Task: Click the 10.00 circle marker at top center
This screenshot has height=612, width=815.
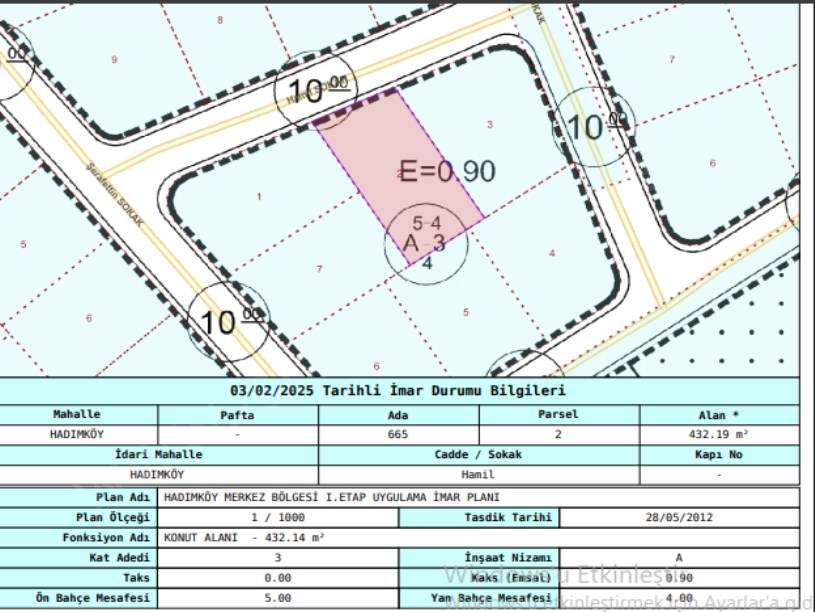Action: click(x=312, y=93)
